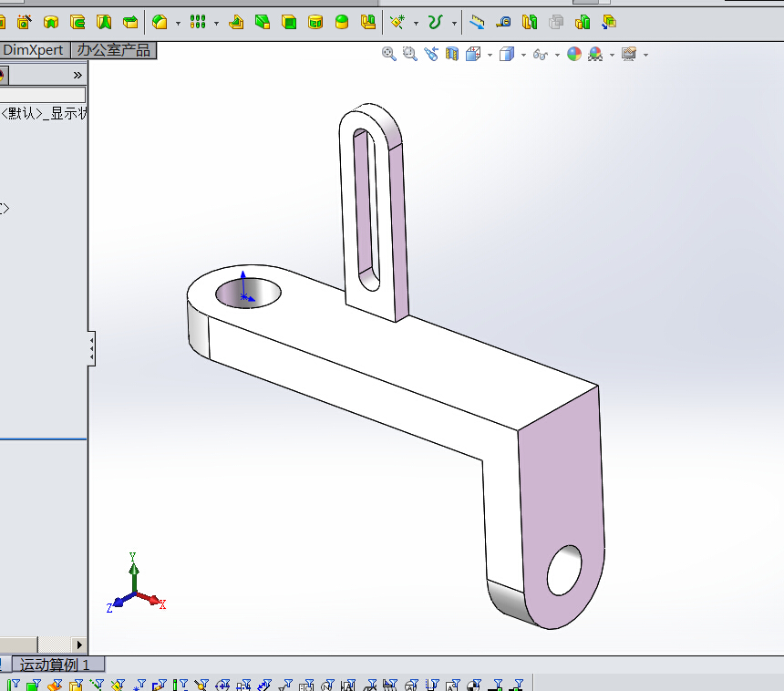The image size is (784, 691).
Task: Select the Revolved Cut tool
Action: coord(51,22)
